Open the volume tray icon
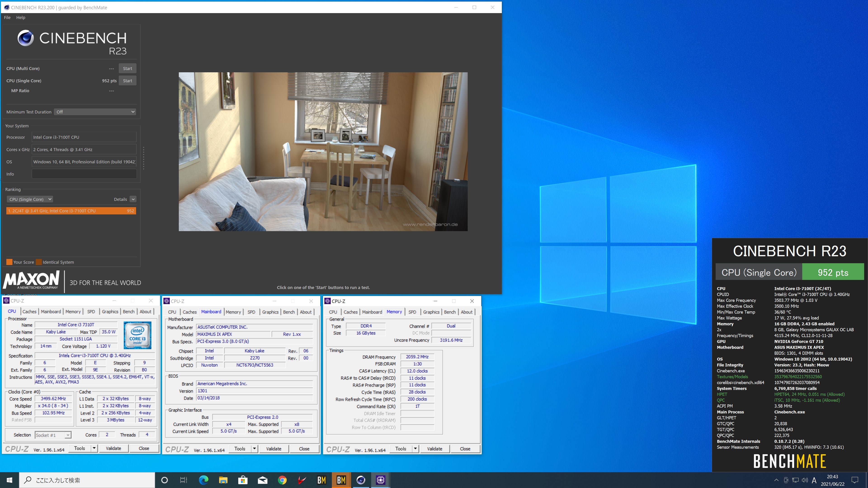This screenshot has width=868, height=488. tap(805, 480)
